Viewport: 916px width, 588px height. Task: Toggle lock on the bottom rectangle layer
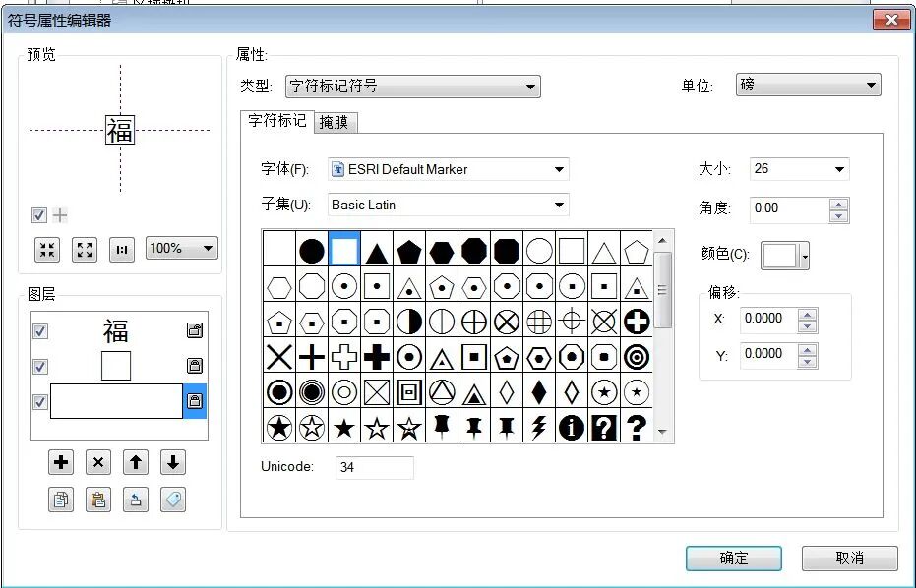[195, 401]
